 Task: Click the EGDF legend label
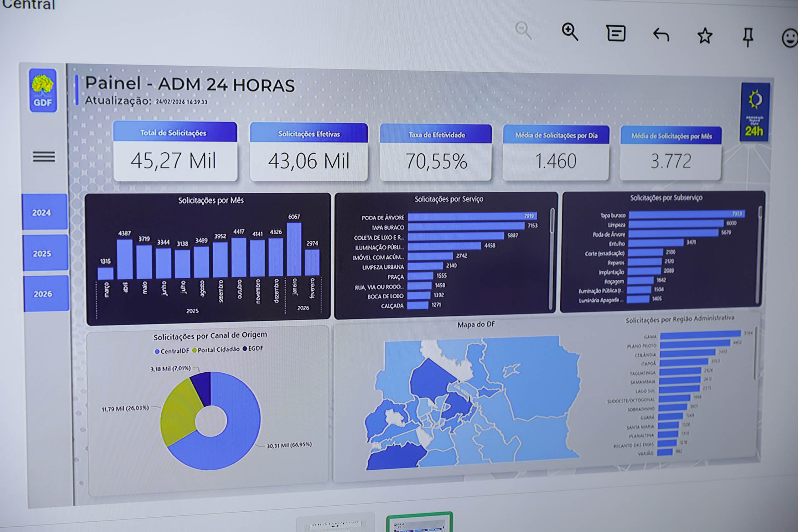tap(255, 348)
